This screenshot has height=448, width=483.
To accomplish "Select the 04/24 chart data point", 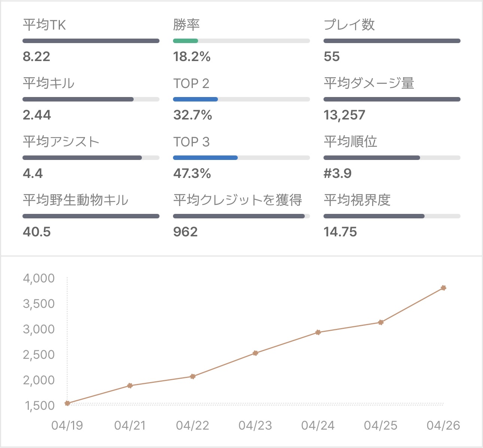I will click(x=318, y=332).
